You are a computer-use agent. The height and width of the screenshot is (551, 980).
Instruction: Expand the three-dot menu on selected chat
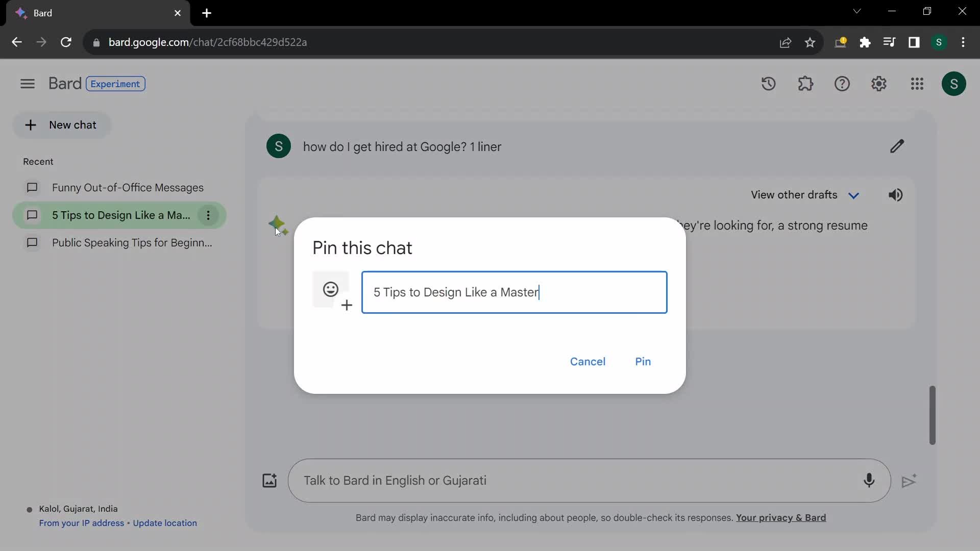click(209, 215)
